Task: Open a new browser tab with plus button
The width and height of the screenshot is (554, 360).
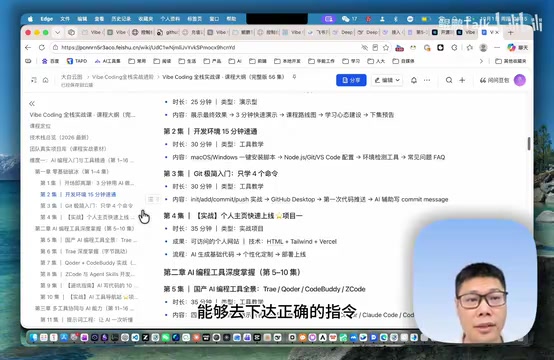Action: coord(510,33)
